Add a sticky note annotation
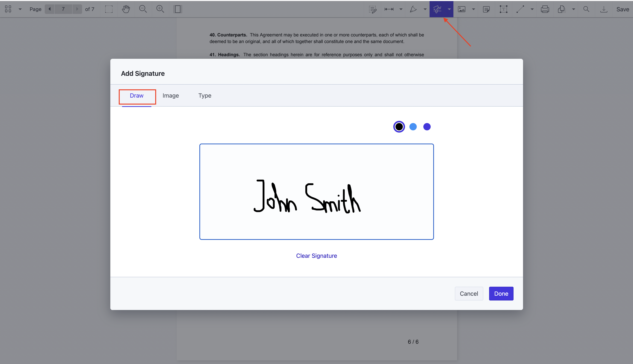Image resolution: width=633 pixels, height=364 pixels. click(486, 9)
